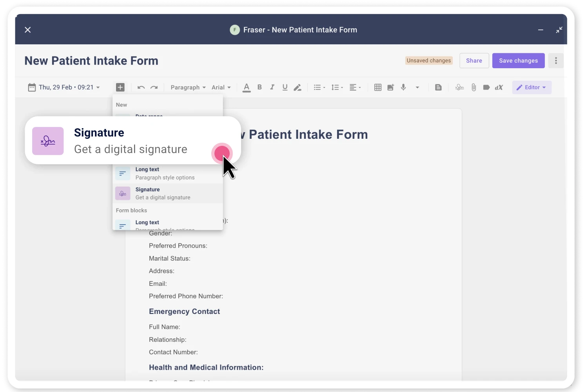Select the microphone dictation icon
The height and width of the screenshot is (392, 588).
coord(403,87)
